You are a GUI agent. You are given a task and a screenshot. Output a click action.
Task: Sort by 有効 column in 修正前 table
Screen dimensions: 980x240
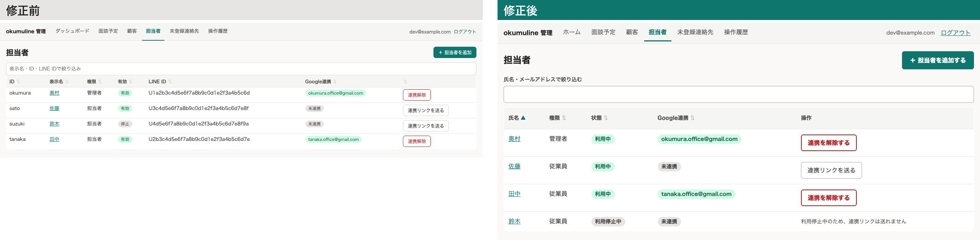(x=125, y=82)
